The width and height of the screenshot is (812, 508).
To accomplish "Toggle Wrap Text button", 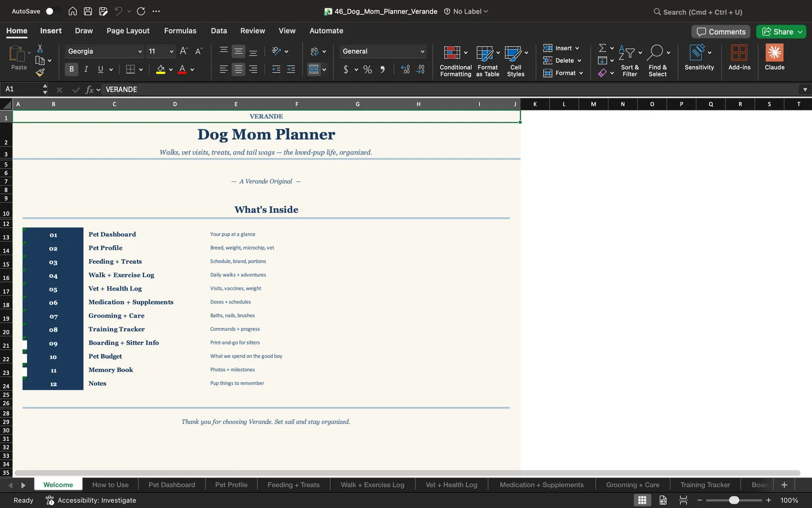I will click(x=315, y=51).
